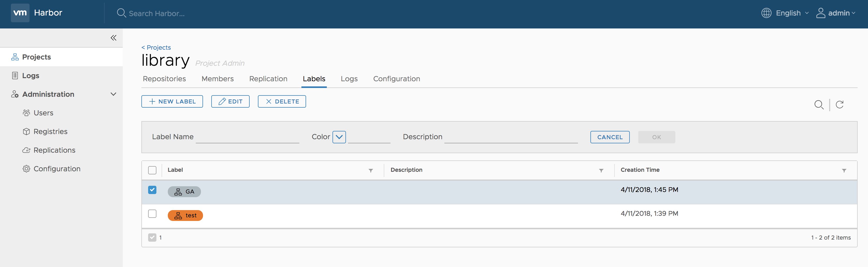Refresh the labels list
The width and height of the screenshot is (868, 267).
point(839,104)
